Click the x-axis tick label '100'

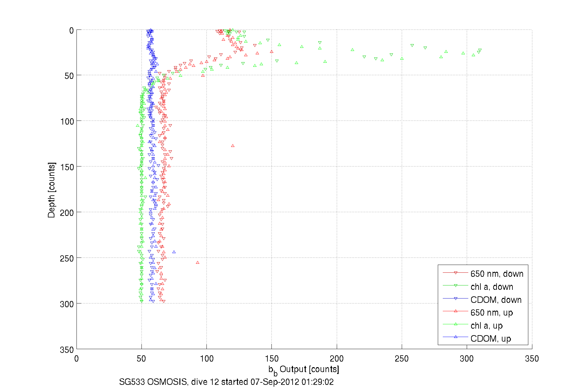pyautogui.click(x=207, y=359)
